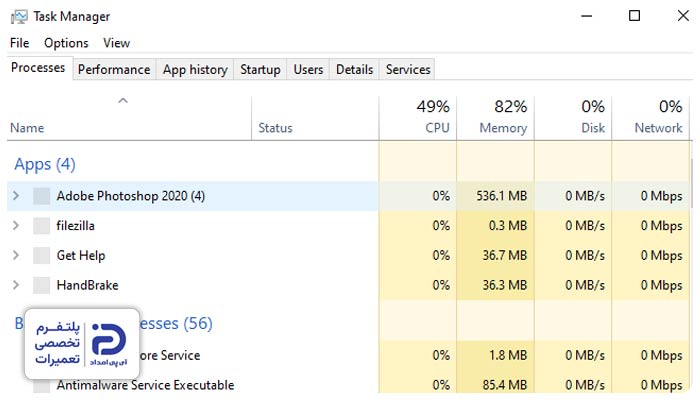The height and width of the screenshot is (400, 700).
Task: Click the Get Help app icon
Action: click(42, 255)
